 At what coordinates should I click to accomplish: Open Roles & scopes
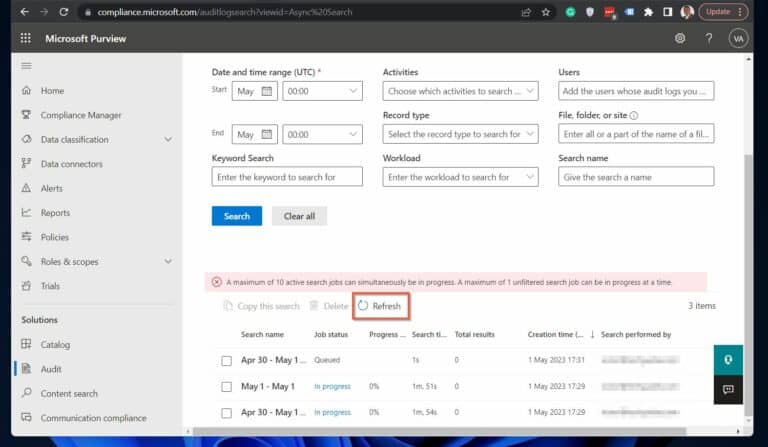point(70,261)
